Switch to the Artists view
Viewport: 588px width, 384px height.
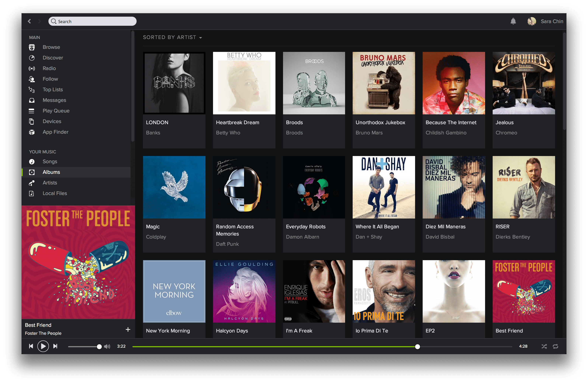[50, 183]
